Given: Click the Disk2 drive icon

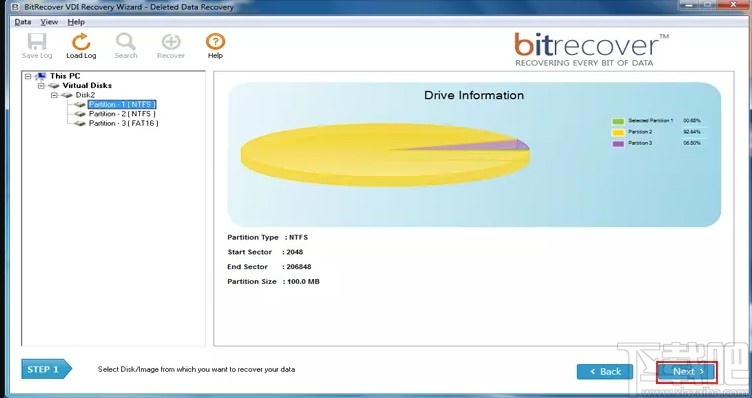Looking at the screenshot, I should pyautogui.click(x=67, y=95).
